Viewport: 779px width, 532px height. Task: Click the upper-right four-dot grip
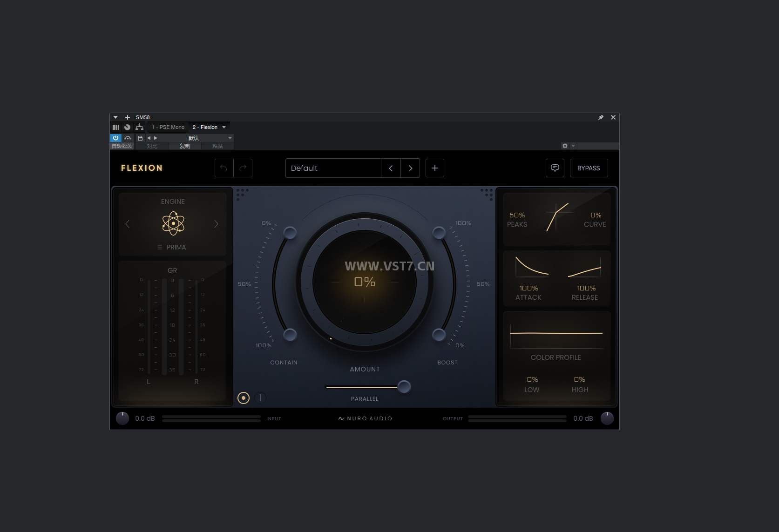point(487,194)
